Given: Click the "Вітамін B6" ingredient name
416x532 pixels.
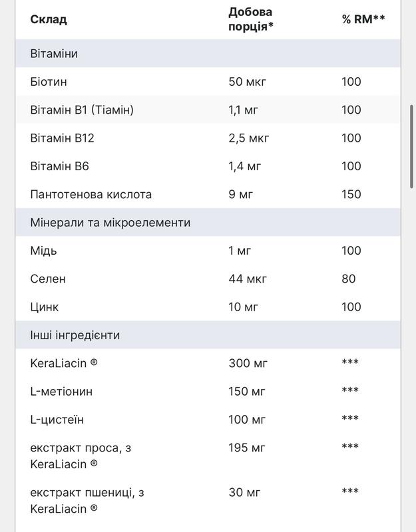Looking at the screenshot, I should [59, 166].
